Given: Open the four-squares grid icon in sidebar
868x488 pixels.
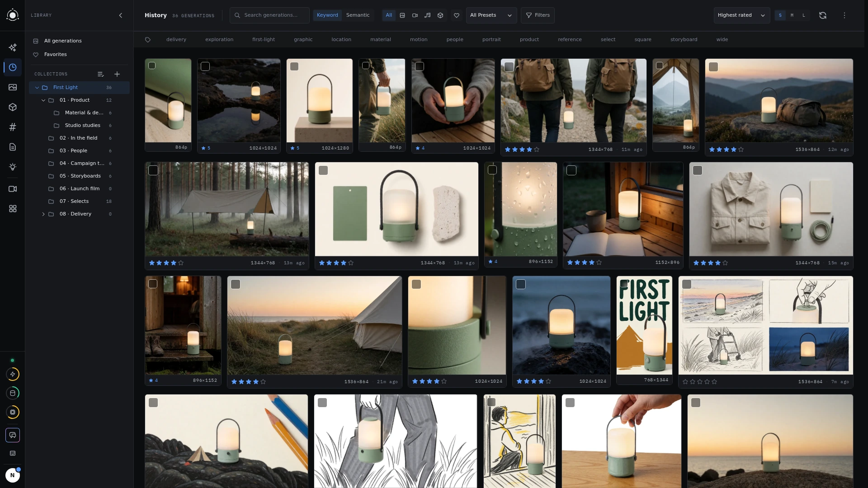Looking at the screenshot, I should (x=13, y=209).
